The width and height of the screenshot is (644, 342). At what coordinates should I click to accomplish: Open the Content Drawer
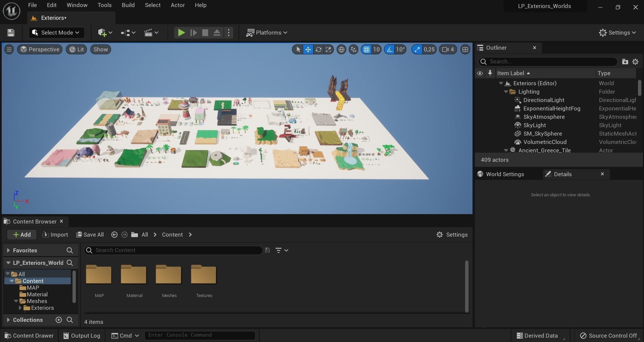coord(29,336)
